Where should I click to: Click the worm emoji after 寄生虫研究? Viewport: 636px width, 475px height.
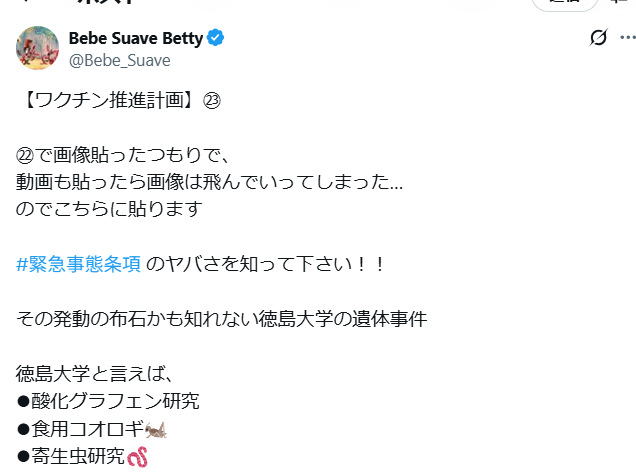(x=137, y=457)
